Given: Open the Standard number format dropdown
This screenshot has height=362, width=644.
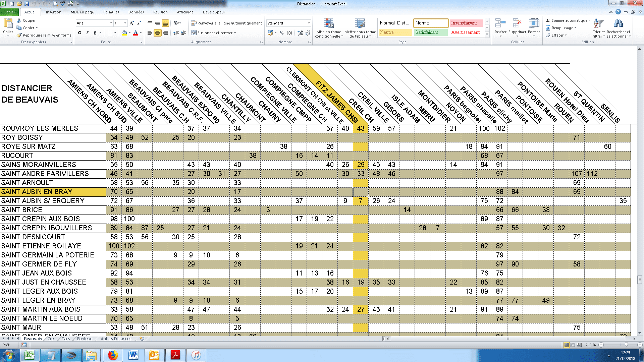Looking at the screenshot, I should tap(309, 23).
